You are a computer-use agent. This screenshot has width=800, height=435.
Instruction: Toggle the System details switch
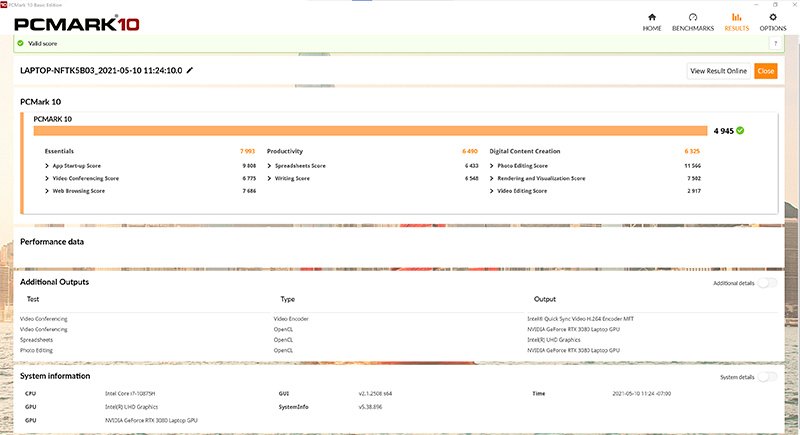(767, 377)
